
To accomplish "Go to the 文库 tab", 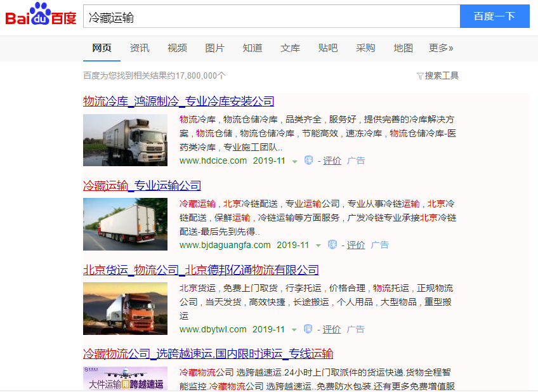I will coord(291,48).
